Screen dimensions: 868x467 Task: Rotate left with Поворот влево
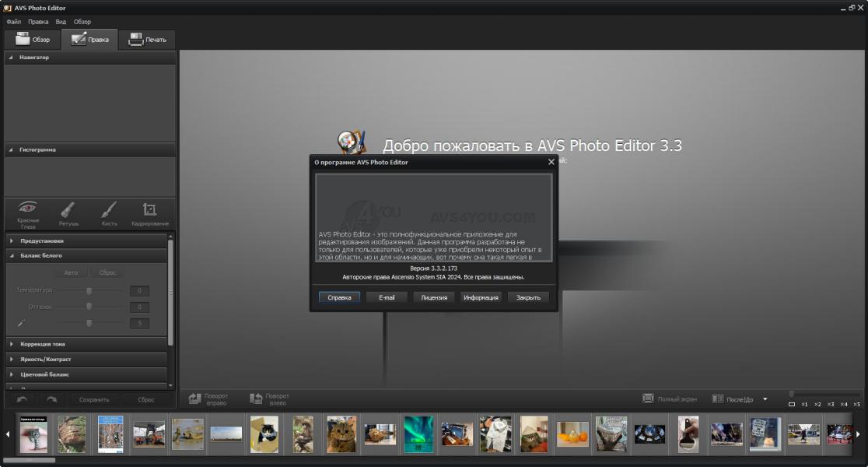coord(270,399)
